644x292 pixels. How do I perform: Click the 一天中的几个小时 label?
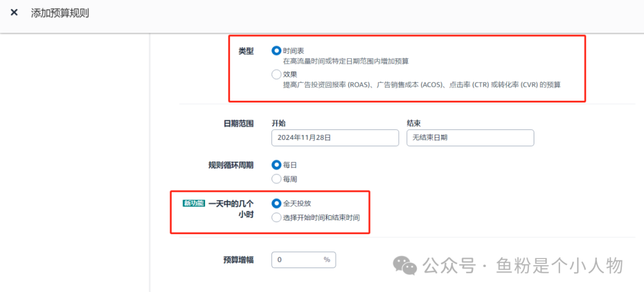[x=231, y=209]
